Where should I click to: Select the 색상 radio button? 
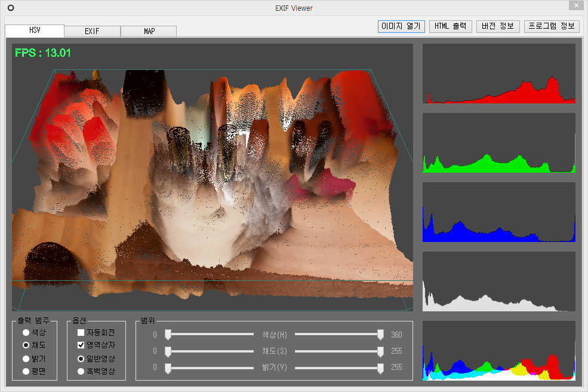[26, 332]
